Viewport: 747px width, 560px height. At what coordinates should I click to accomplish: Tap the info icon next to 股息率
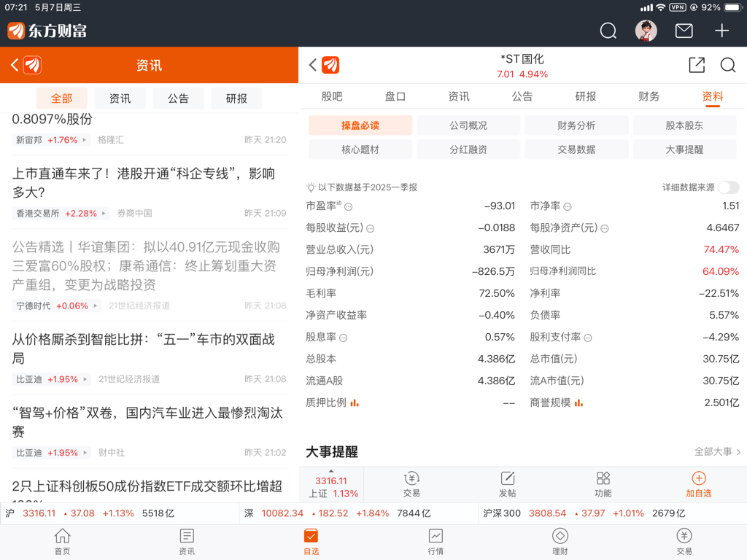click(344, 338)
